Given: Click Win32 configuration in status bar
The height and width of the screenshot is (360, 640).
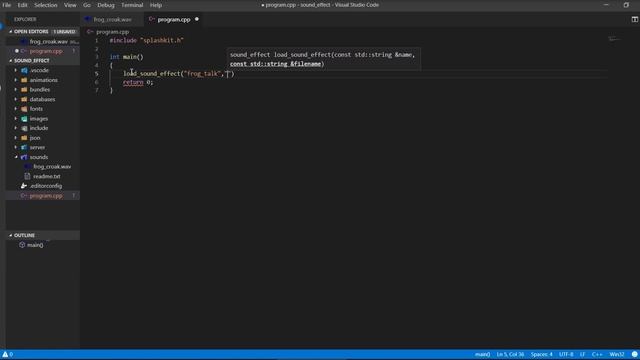Looking at the screenshot, I should click(617, 354).
